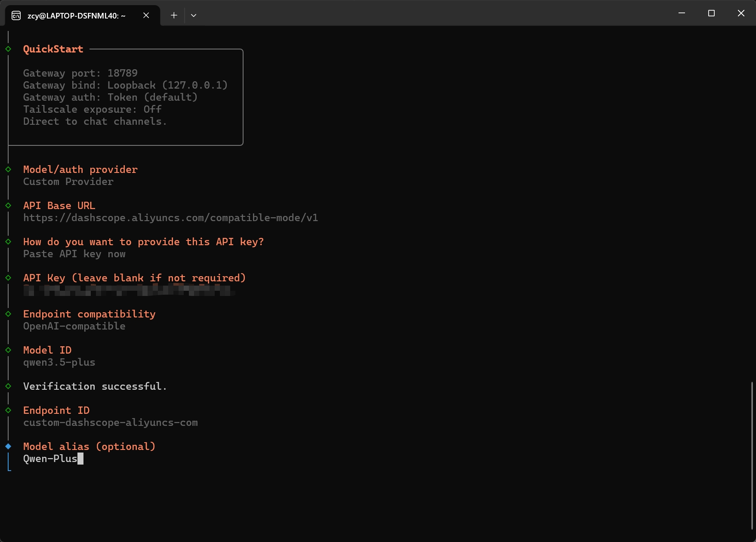Click the Endpoint ID heading
This screenshot has height=542, width=756.
[56, 410]
